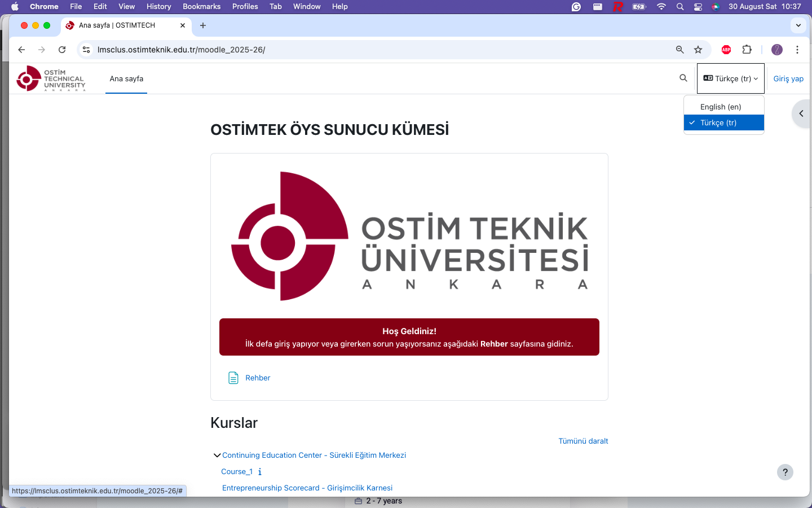Collapse the Continuing Education Center category
This screenshot has width=812, height=508.
point(217,455)
